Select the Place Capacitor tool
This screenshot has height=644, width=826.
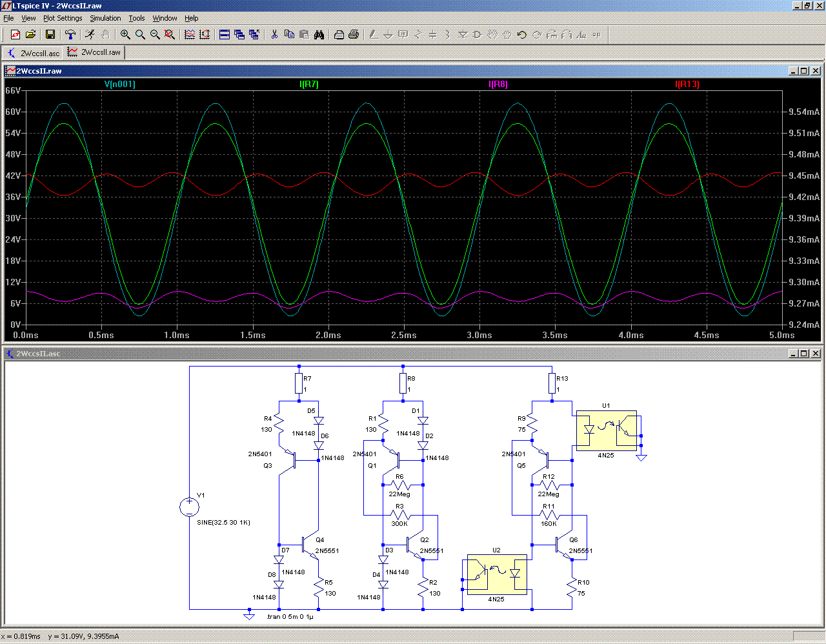[433, 35]
